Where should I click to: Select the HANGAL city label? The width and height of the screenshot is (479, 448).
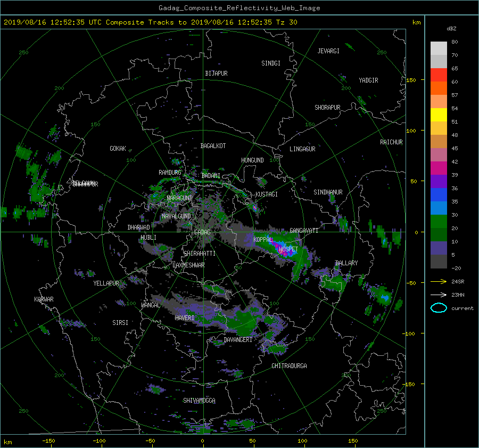click(x=150, y=305)
